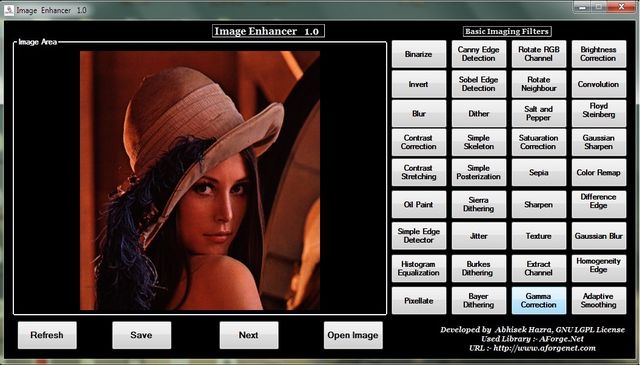The width and height of the screenshot is (640, 365).
Task: Click the Color Remap button
Action: click(599, 172)
